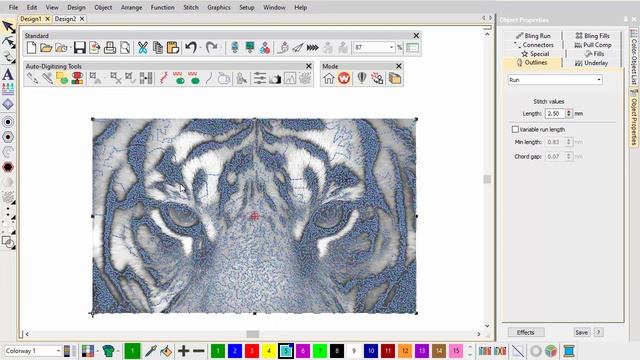Click the red W Wilcom mode icon
Screen dimensions: 640x360
pyautogui.click(x=344, y=78)
